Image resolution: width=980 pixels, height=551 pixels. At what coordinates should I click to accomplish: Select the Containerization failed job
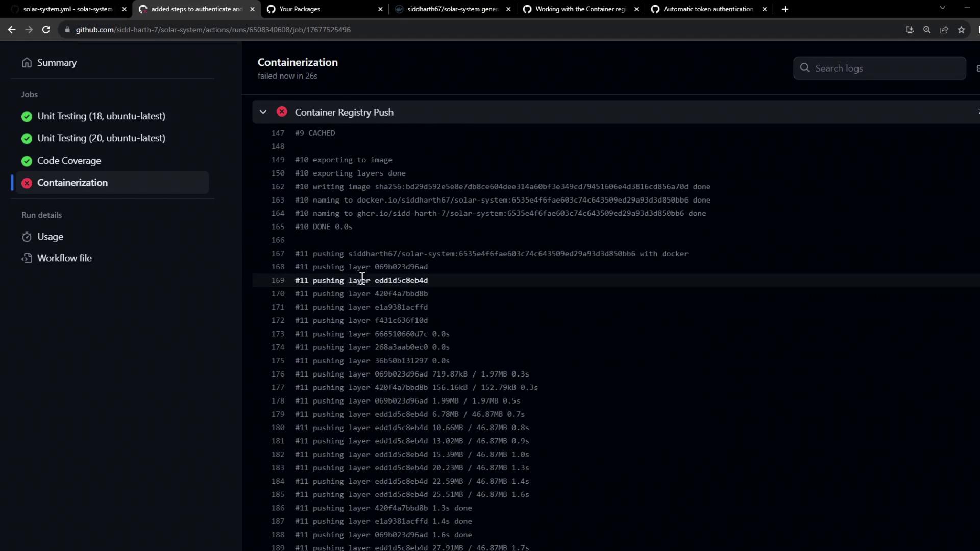click(72, 183)
